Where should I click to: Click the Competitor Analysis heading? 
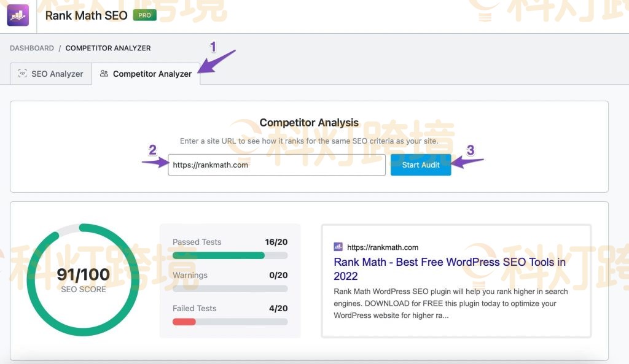[309, 123]
